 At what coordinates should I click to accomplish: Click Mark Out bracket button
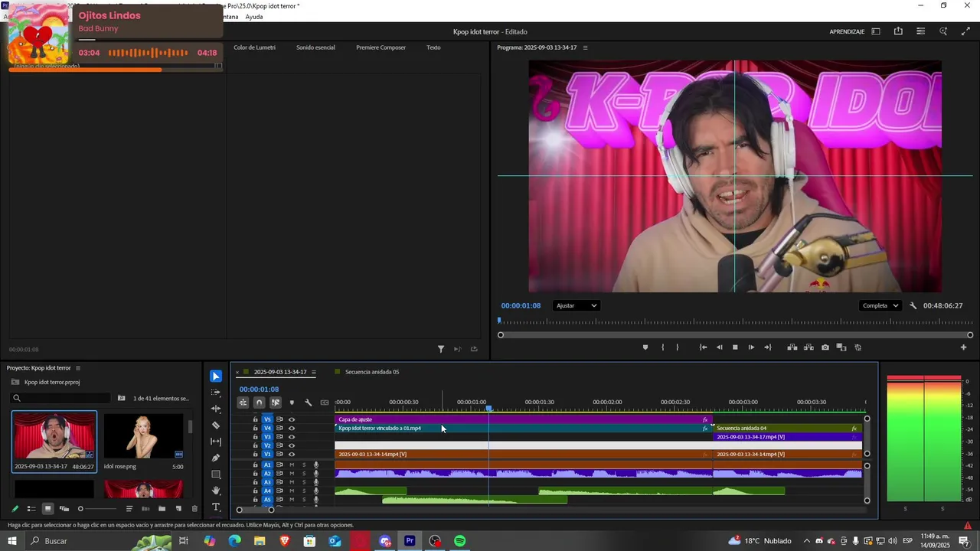coord(677,347)
